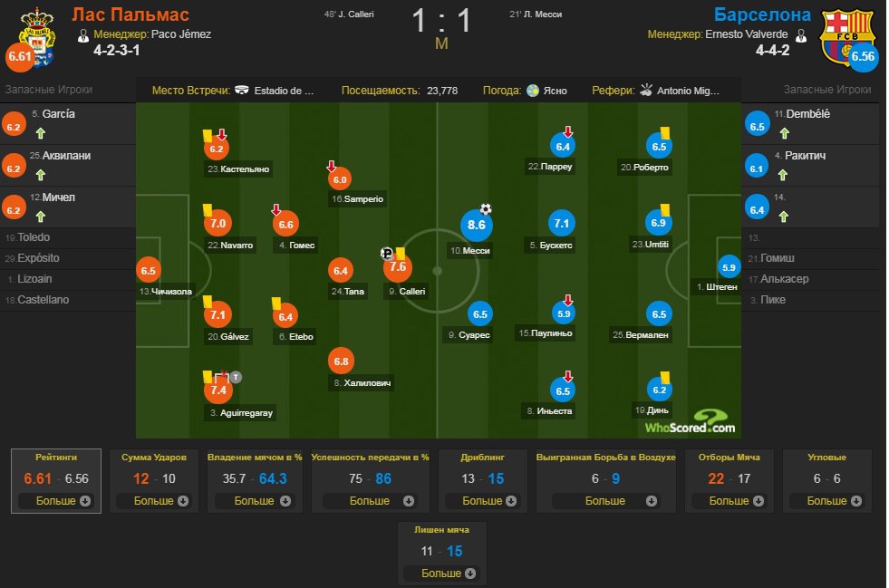
Task: Click Messi's 8.6 rating circle
Action: 477,225
